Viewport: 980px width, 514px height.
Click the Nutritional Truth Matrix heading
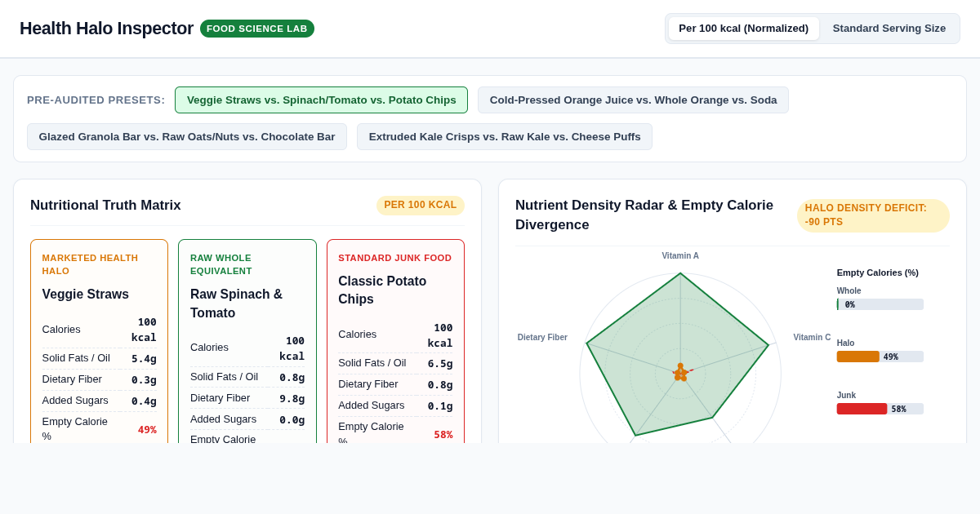tap(105, 206)
